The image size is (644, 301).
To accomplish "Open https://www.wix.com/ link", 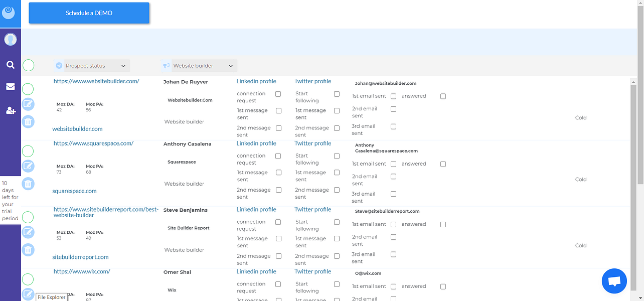I will 82,271.
